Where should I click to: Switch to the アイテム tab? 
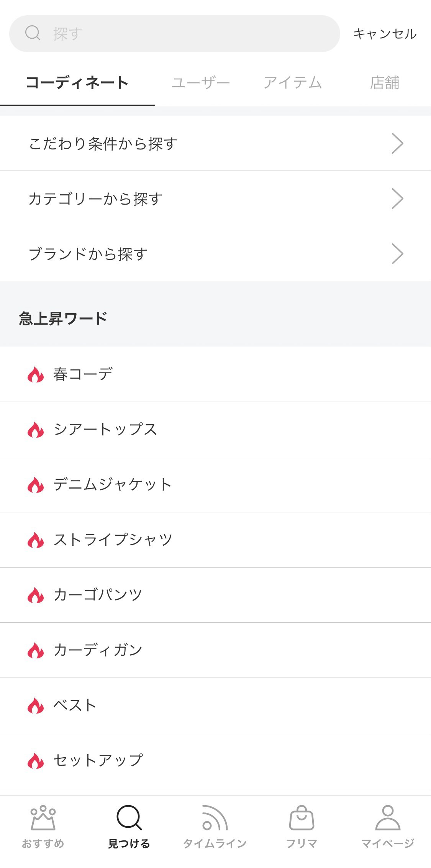(x=292, y=83)
